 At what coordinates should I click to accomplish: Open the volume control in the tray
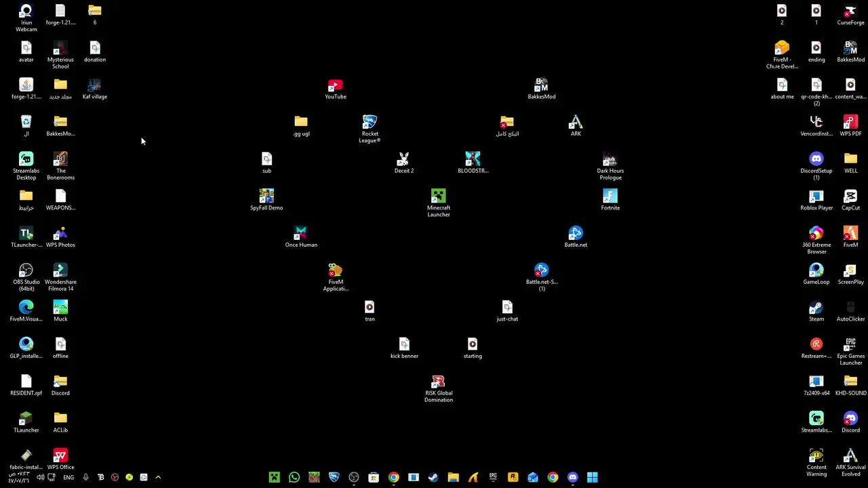click(40, 477)
